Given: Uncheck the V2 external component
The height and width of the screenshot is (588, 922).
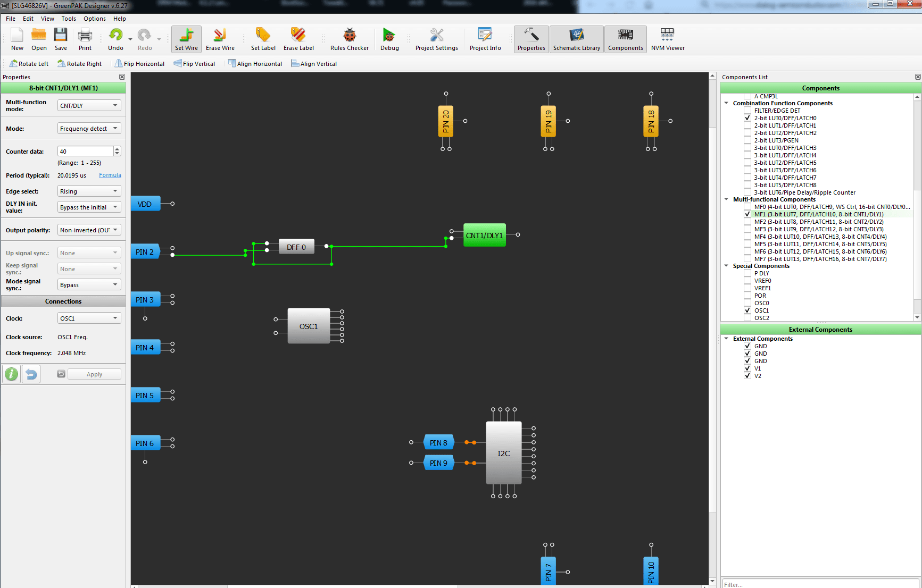Looking at the screenshot, I should click(x=747, y=376).
